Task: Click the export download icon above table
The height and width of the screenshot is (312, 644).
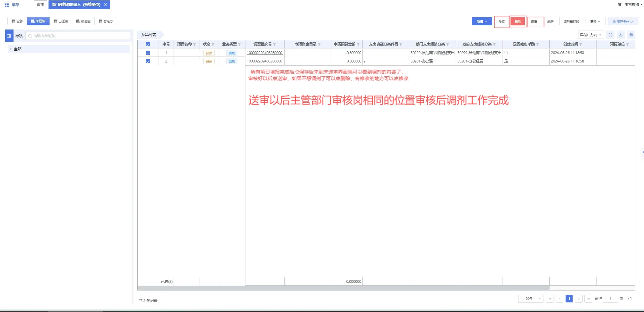Action: tap(621, 35)
